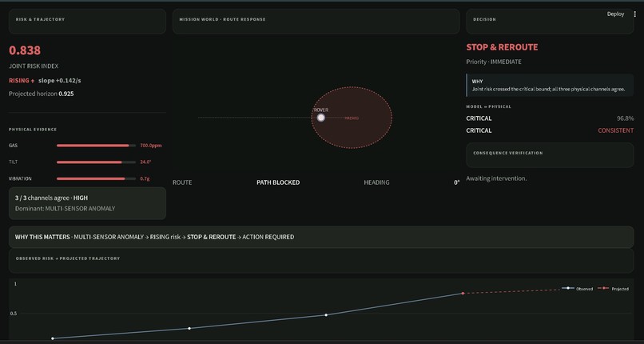Click the HAZARD label on the map
Image resolution: width=644 pixels, height=344 pixels.
tap(352, 118)
